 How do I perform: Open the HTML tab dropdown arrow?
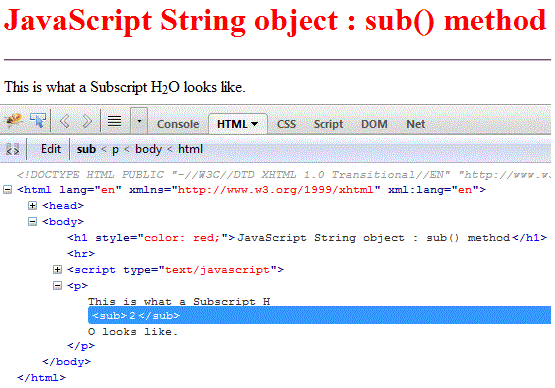click(254, 124)
